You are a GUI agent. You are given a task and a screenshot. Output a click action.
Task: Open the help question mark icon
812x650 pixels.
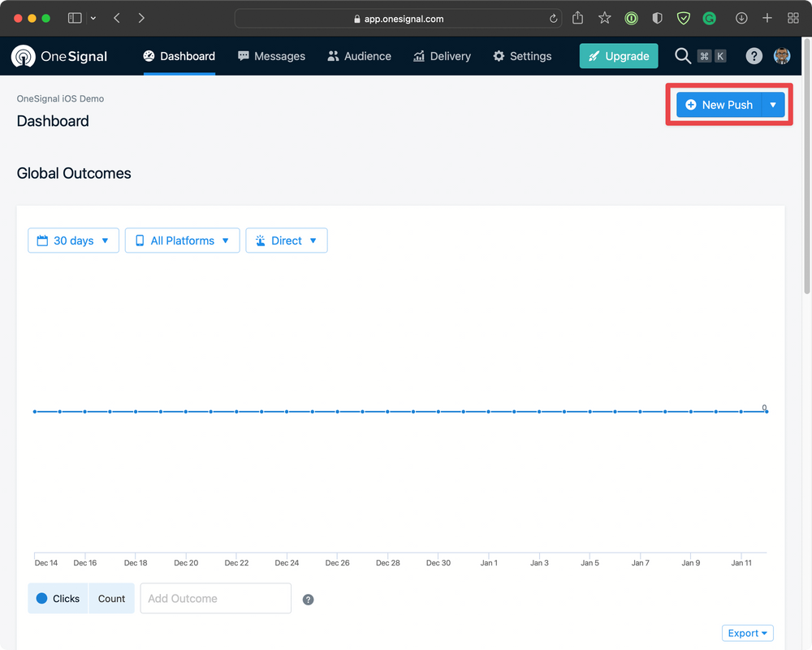754,56
